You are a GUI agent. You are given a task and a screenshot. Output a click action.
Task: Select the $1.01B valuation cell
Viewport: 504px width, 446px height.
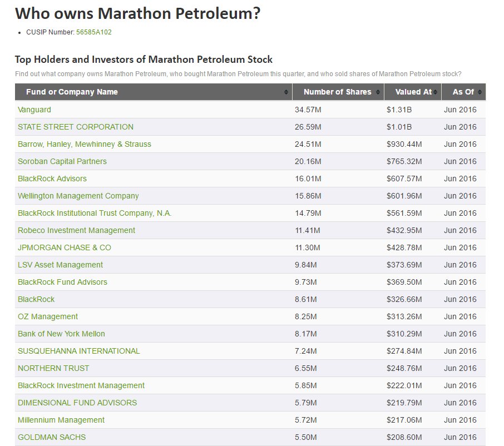pos(413,127)
